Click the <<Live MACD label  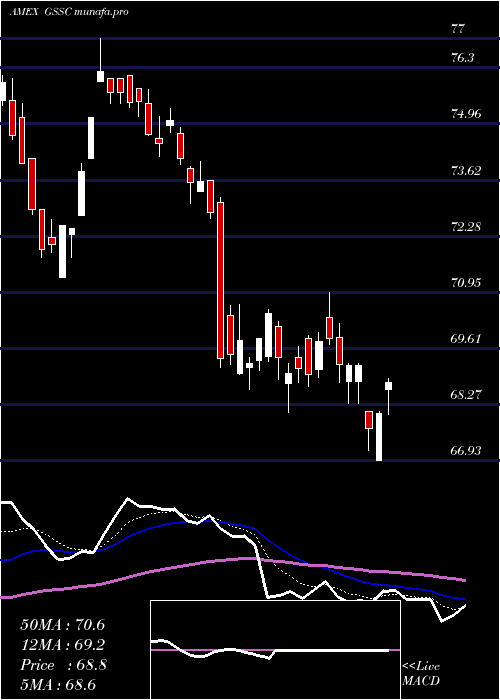click(x=421, y=673)
